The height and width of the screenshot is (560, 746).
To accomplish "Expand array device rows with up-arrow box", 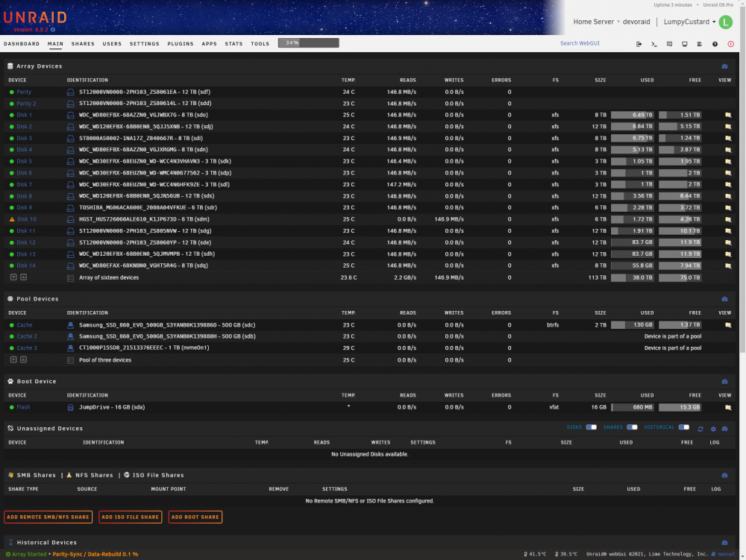I will (x=23, y=277).
